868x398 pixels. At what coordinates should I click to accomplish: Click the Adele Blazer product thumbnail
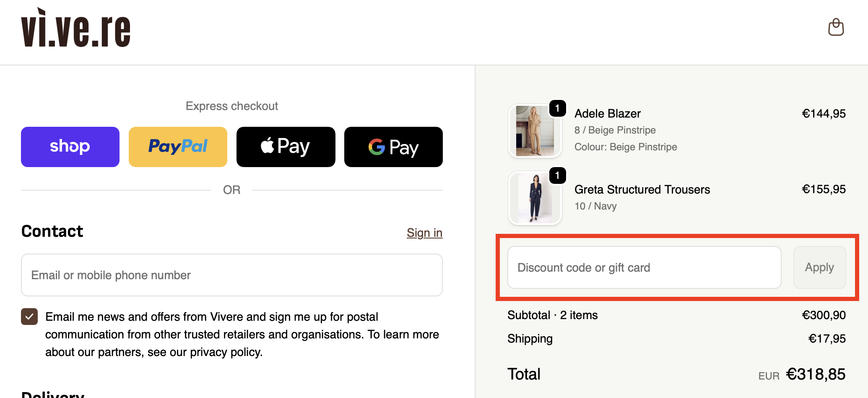pos(535,131)
